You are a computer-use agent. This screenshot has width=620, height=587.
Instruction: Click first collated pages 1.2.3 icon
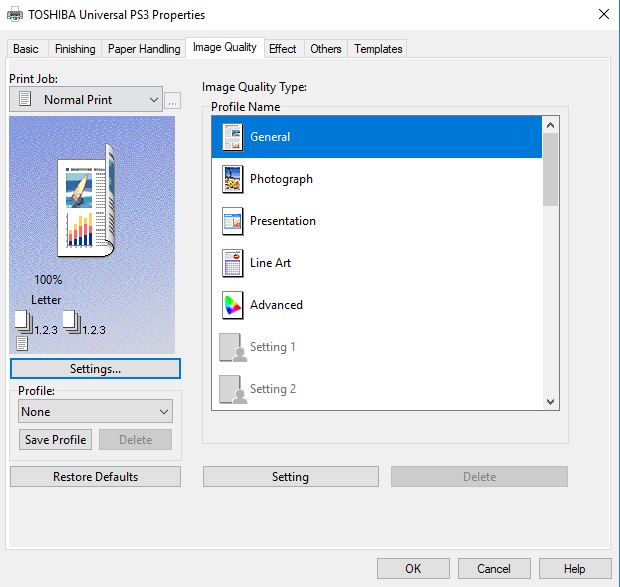(24, 322)
